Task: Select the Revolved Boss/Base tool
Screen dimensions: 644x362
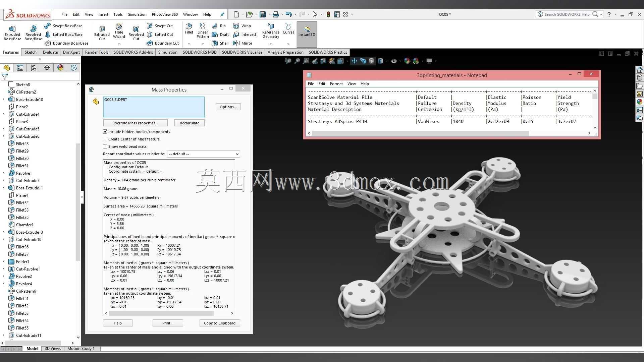Action: pos(33,33)
